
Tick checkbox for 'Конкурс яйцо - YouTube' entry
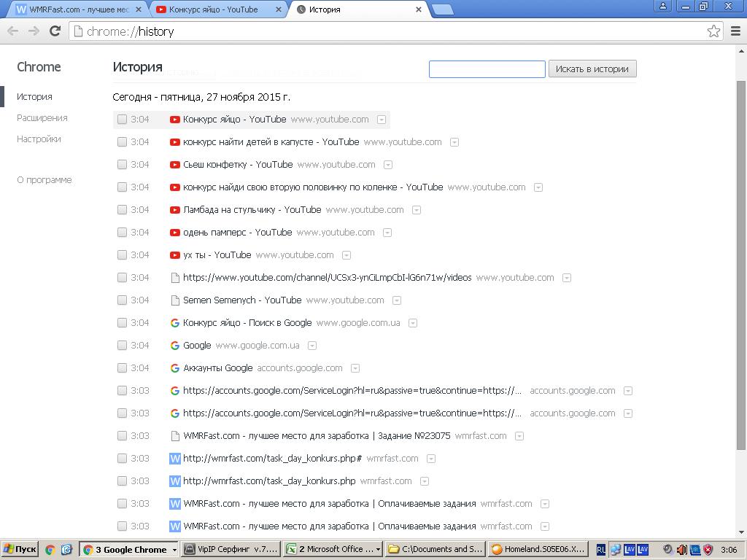click(x=122, y=120)
